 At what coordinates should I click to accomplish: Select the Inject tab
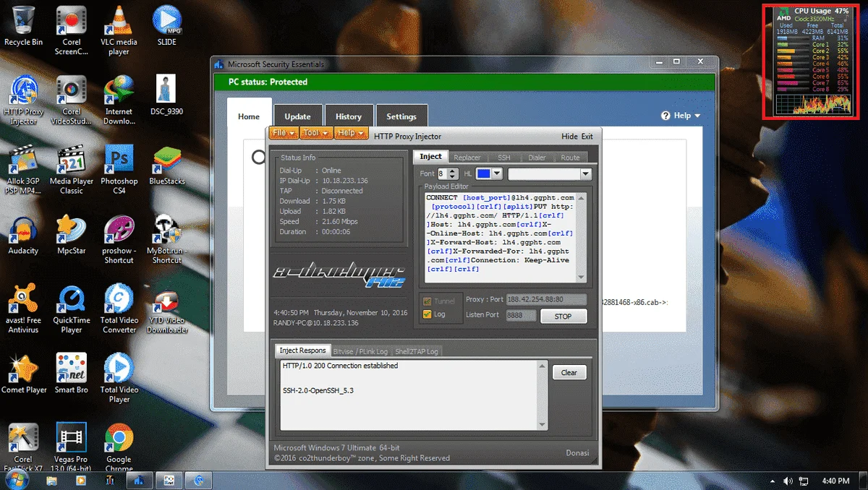(430, 156)
